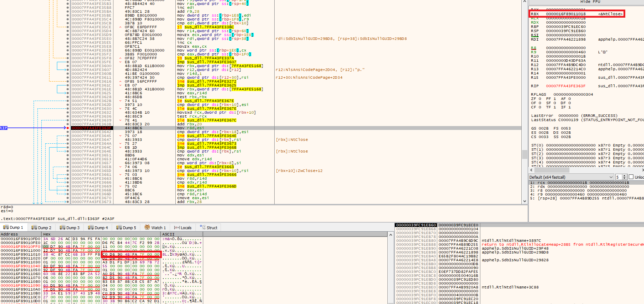Click the Struct tab tree icon
Image resolution: width=644 pixels, height=304 pixels.
point(203,227)
